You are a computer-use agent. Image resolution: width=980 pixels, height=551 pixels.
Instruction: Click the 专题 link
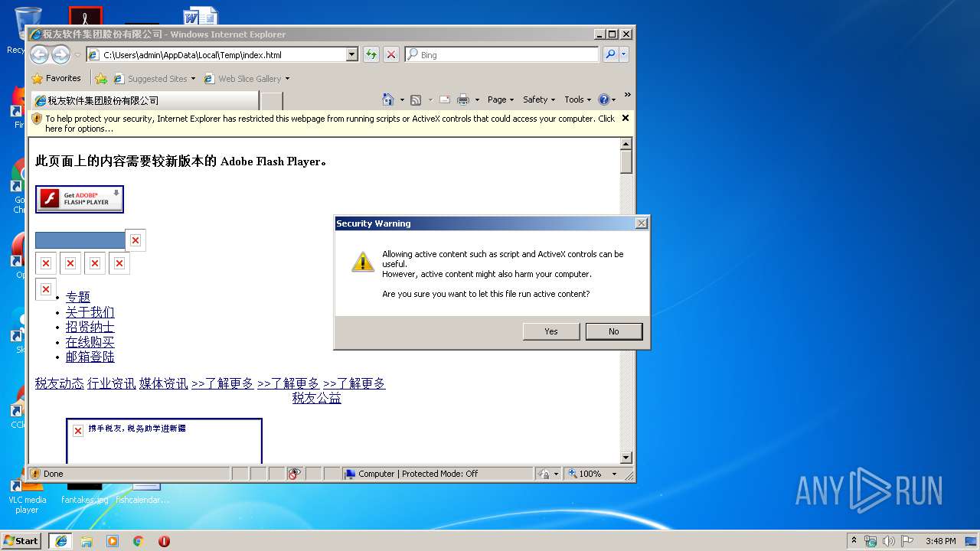click(x=78, y=297)
